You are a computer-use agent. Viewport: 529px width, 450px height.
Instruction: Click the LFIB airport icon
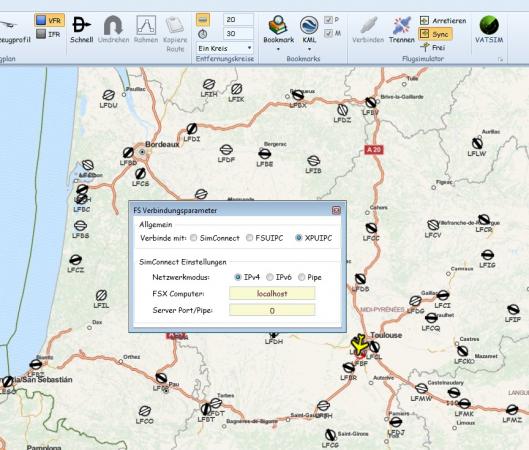pos(313,161)
